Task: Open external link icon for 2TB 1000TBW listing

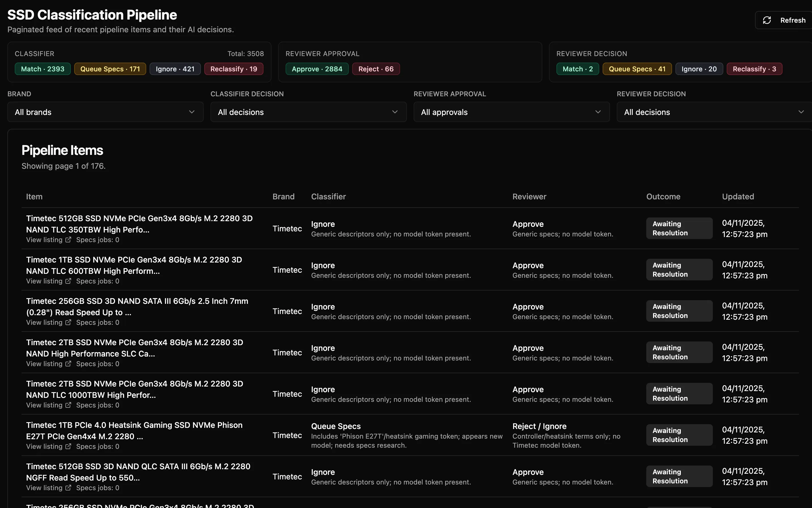Action: tap(68, 405)
